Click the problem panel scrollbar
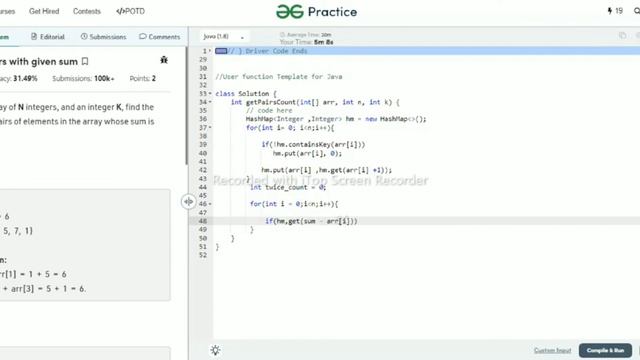Image resolution: width=640 pixels, height=360 pixels. click(x=187, y=106)
